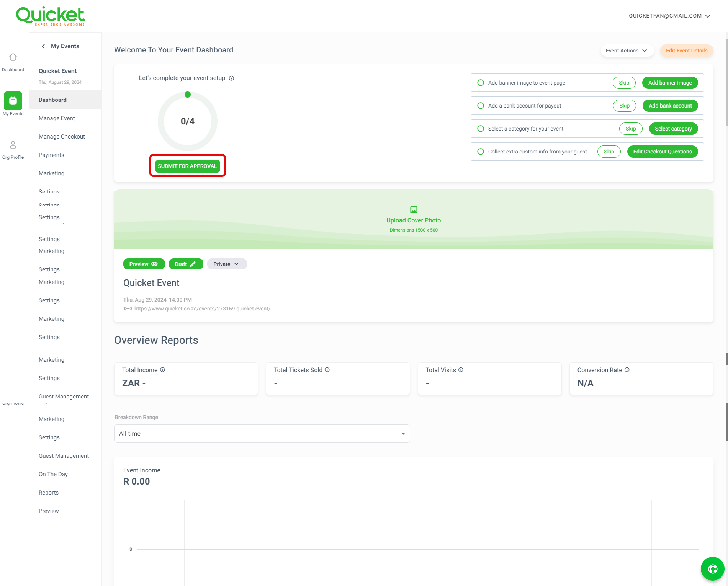Open the Private visibility dropdown

point(227,264)
